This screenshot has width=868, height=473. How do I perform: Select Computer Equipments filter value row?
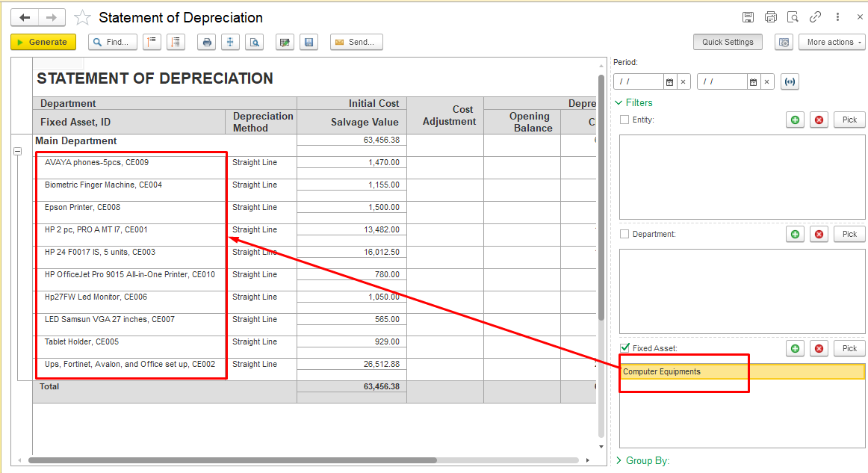(742, 371)
